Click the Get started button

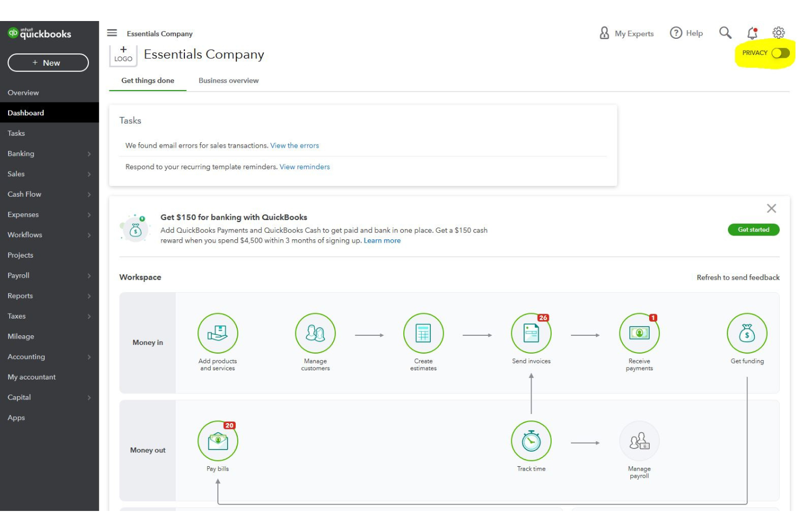(753, 230)
